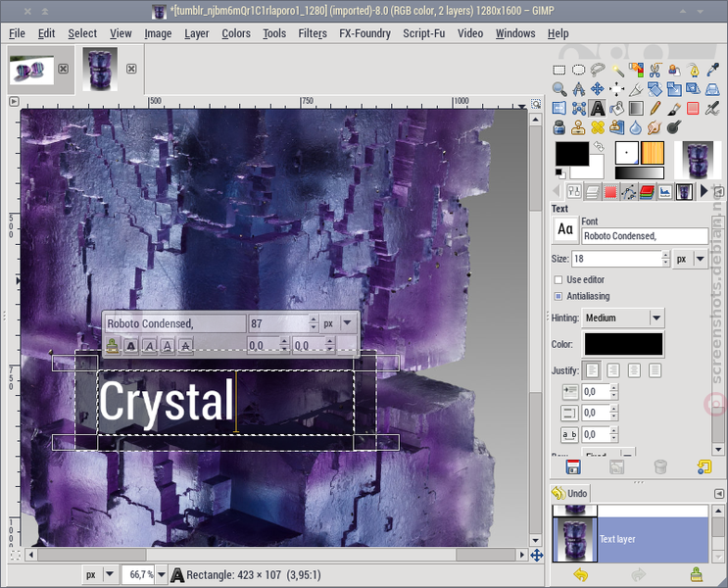Open the FX-Foundry menu
728x588 pixels.
(364, 33)
